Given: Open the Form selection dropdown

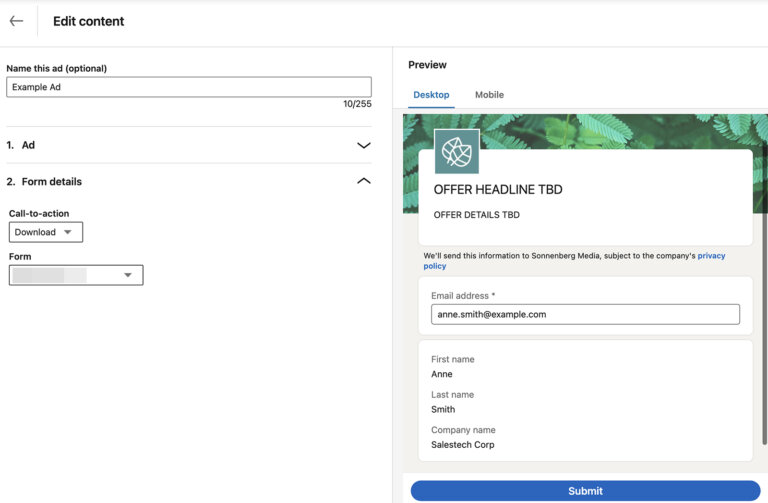Looking at the screenshot, I should [x=76, y=275].
